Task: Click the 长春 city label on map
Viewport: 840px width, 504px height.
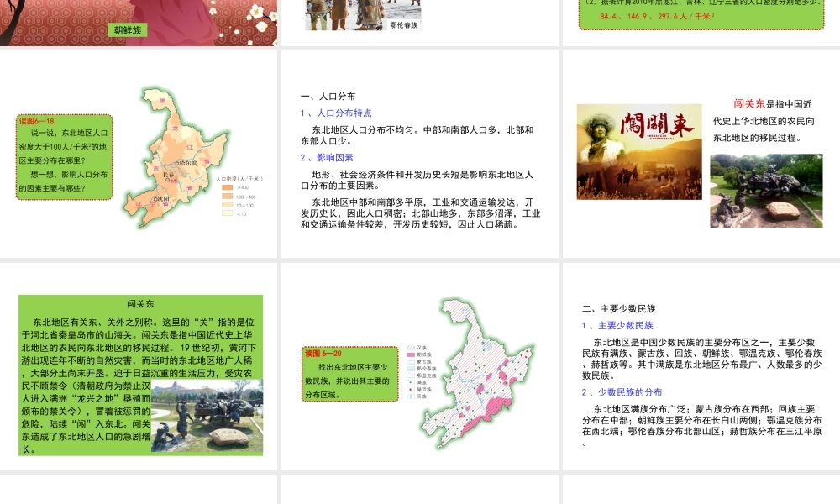Action: click(x=168, y=175)
